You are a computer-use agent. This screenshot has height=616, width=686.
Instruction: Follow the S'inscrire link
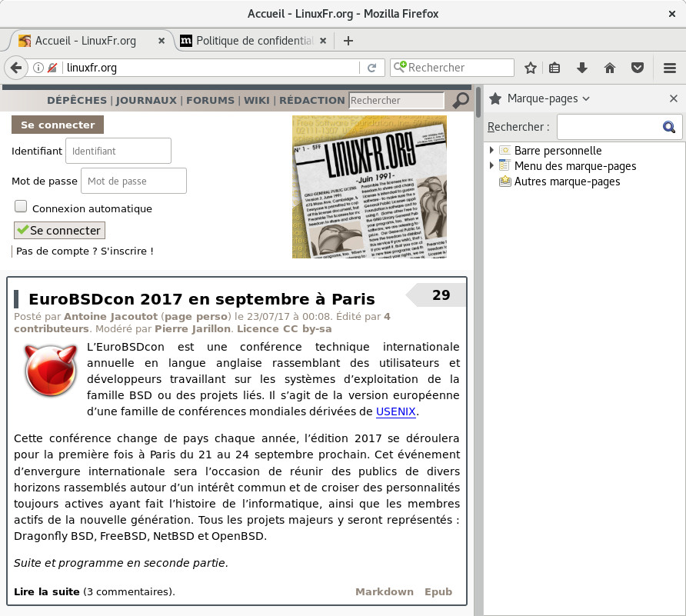pos(127,251)
